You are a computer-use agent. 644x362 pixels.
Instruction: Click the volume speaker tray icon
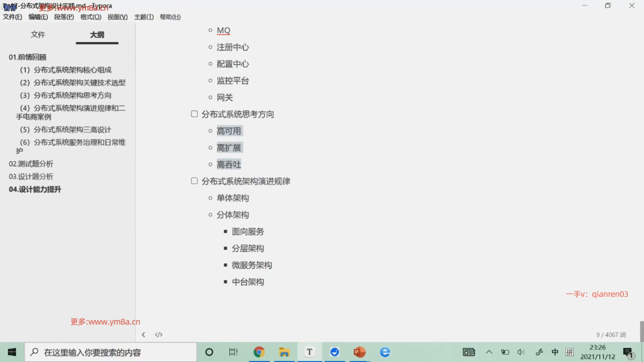point(521,352)
